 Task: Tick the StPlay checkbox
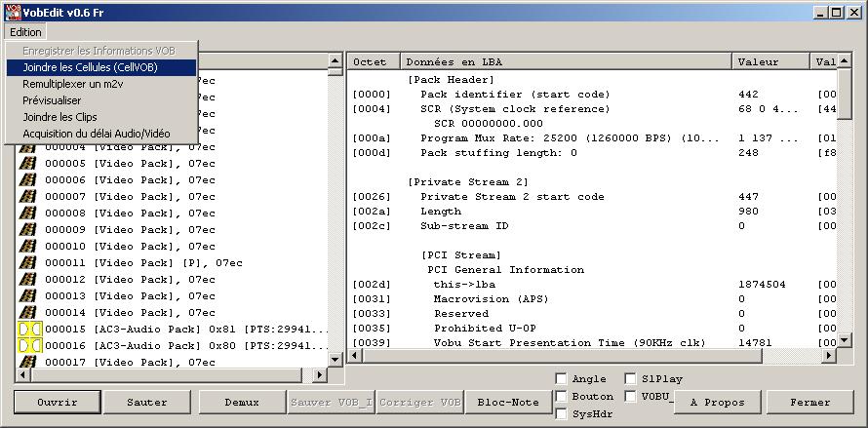630,379
